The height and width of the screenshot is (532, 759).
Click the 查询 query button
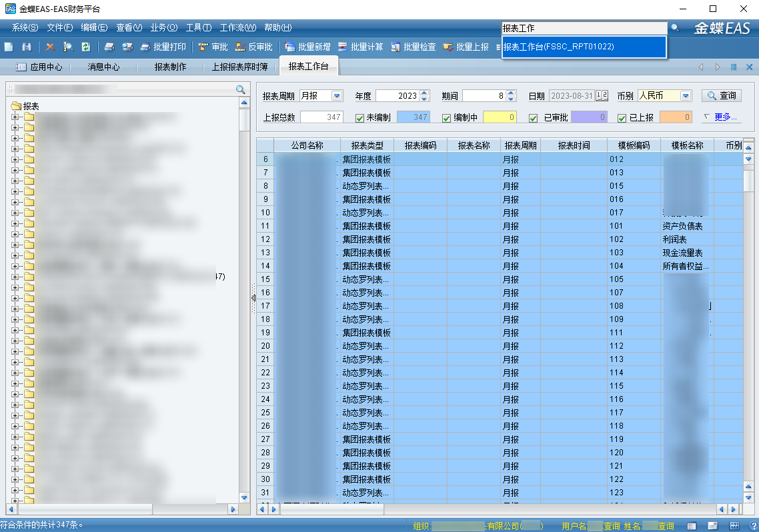(721, 96)
